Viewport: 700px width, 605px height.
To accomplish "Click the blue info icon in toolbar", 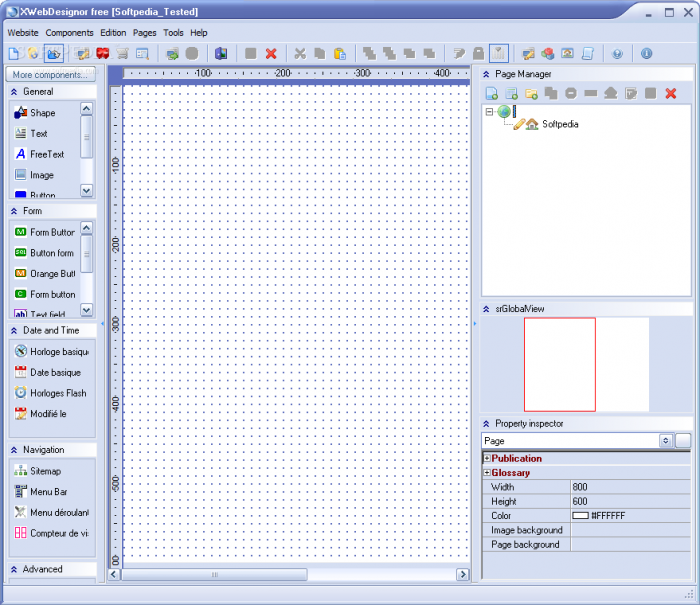I will 646,53.
